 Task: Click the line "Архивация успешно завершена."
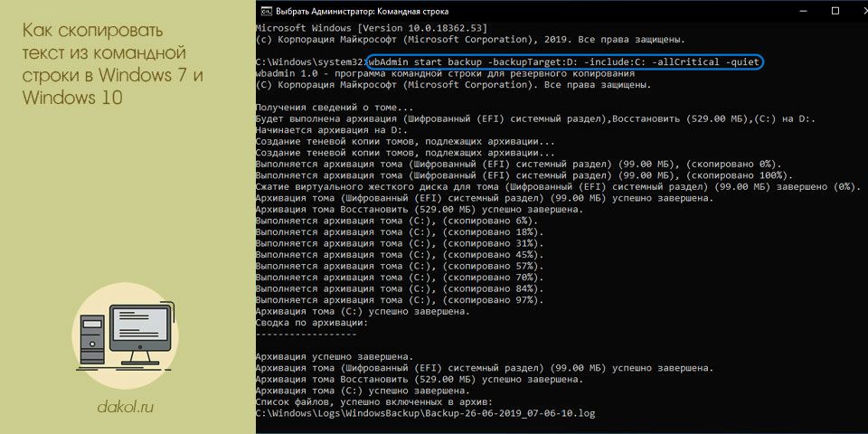pyautogui.click(x=335, y=356)
